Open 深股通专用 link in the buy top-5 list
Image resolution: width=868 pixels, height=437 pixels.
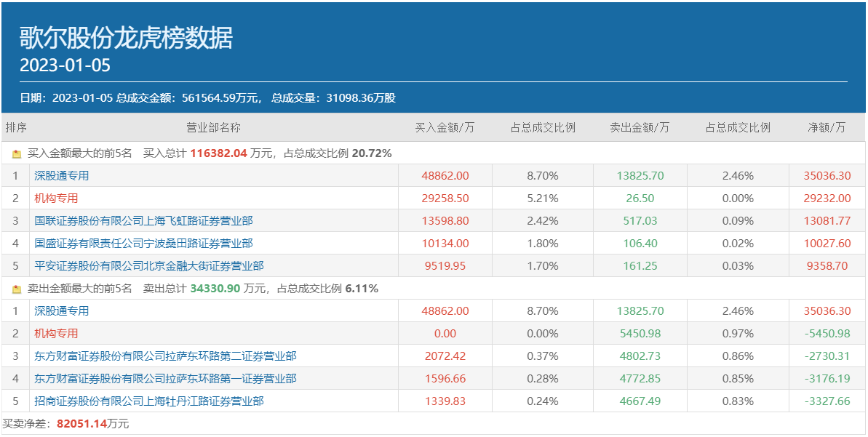[x=62, y=176]
